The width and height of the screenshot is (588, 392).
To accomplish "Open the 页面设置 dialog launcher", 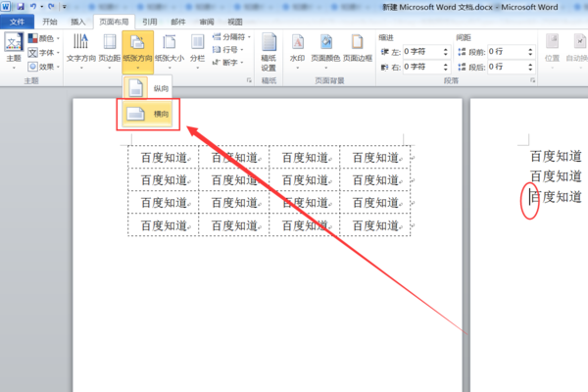I will 249,80.
